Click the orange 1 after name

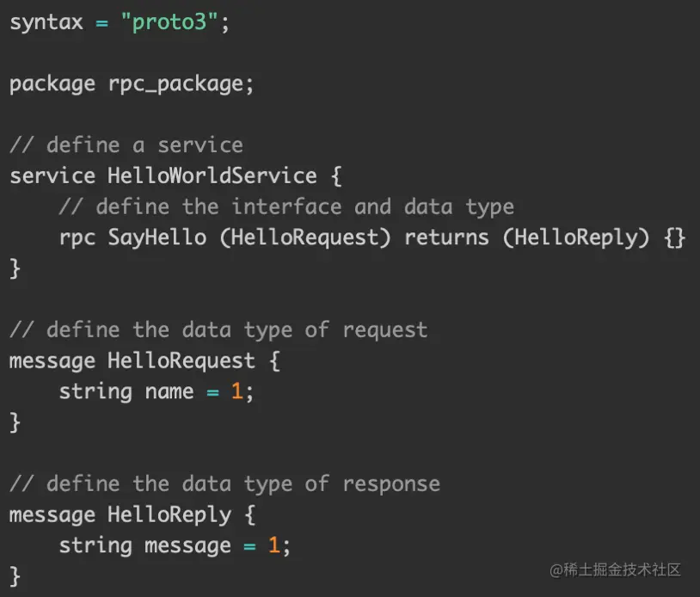pos(237,391)
